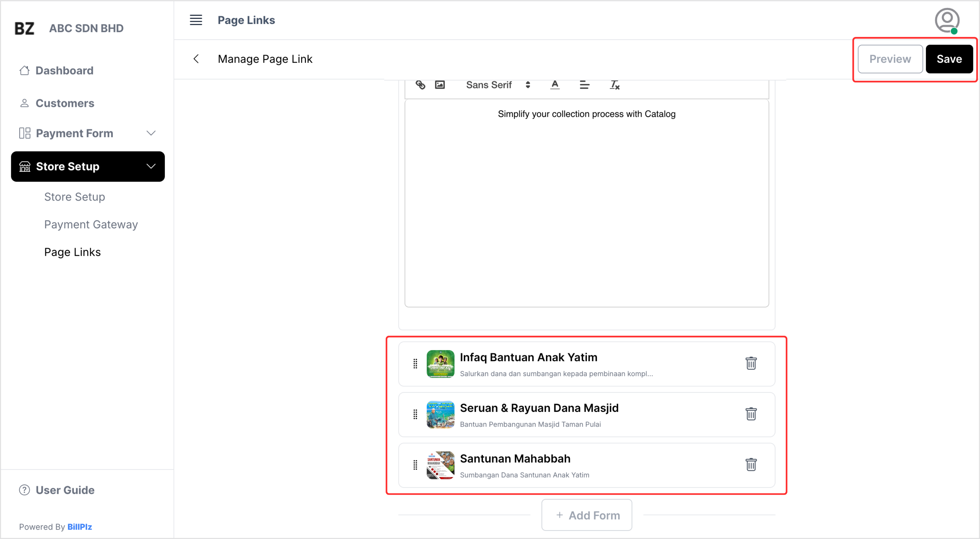Select the Customers menu item

65,103
